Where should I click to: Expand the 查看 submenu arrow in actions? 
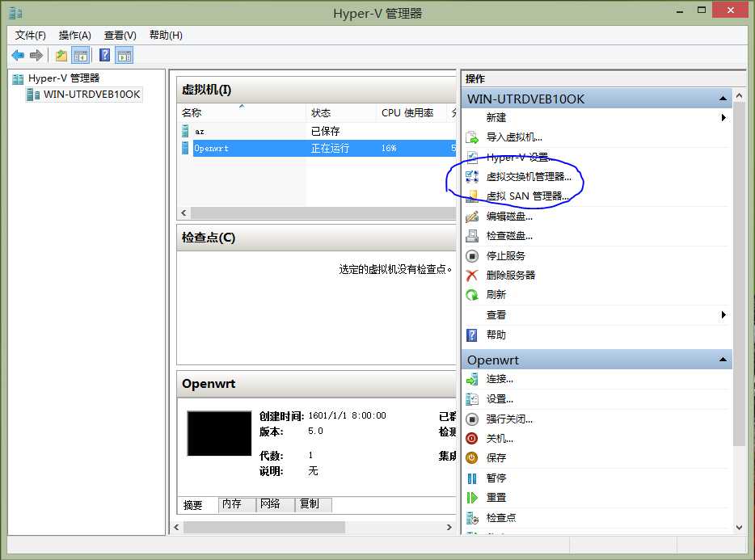[x=723, y=315]
